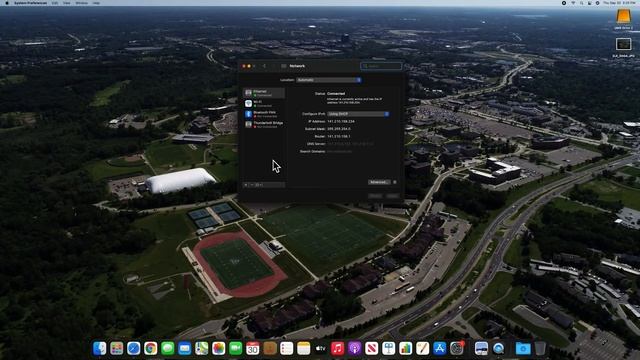640x360 pixels.
Task: Go back using the toolbar back arrow
Action: tap(264, 66)
